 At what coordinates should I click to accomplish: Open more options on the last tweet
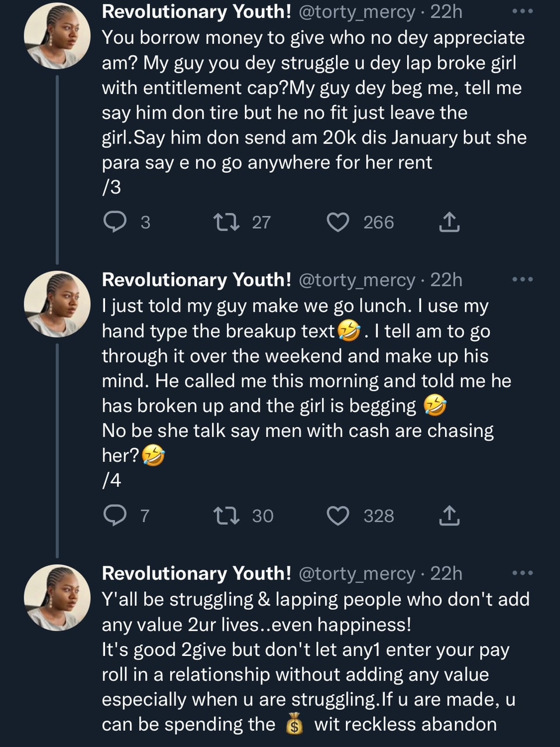point(522,573)
